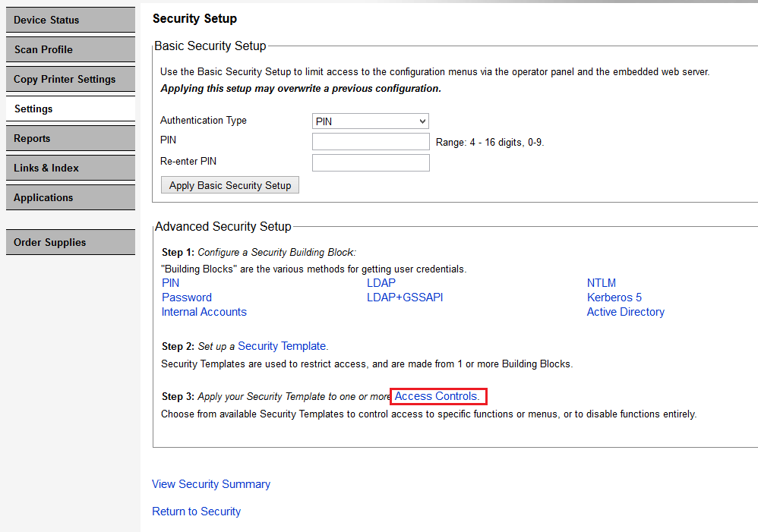758x532 pixels.
Task: Set up Internal Accounts
Action: [x=204, y=311]
